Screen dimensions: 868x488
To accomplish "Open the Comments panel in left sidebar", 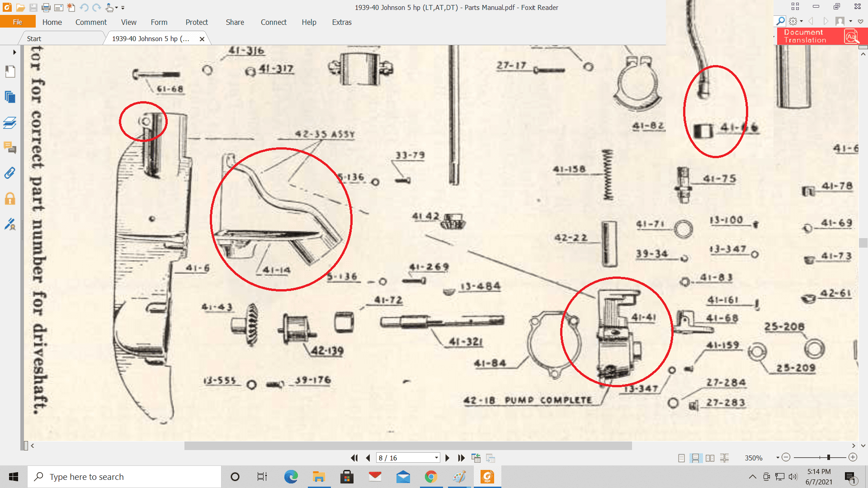I will point(10,147).
